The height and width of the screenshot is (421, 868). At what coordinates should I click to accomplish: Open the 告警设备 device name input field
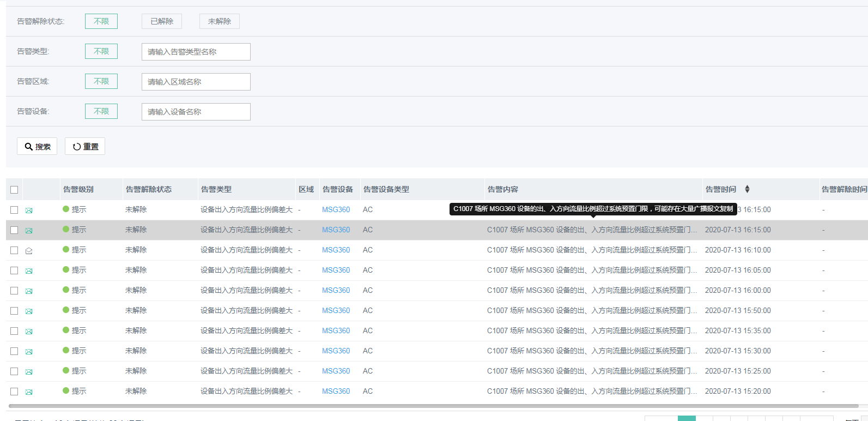click(x=196, y=112)
